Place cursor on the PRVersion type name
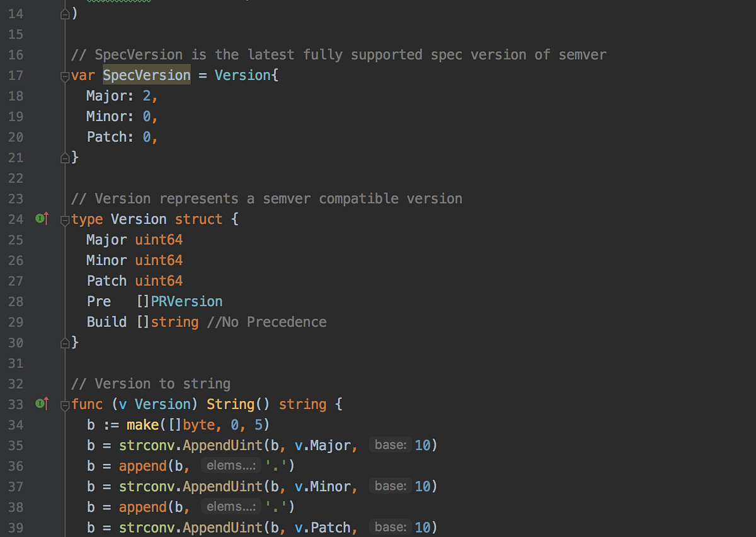 (x=186, y=301)
